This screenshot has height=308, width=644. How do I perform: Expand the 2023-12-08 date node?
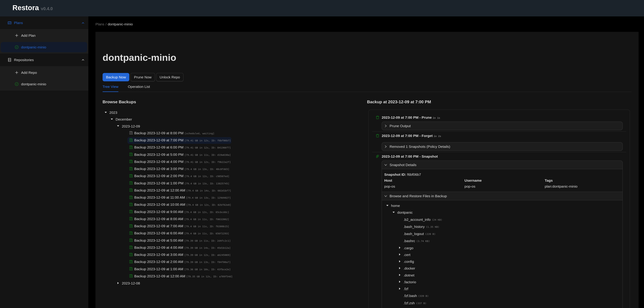click(118, 283)
